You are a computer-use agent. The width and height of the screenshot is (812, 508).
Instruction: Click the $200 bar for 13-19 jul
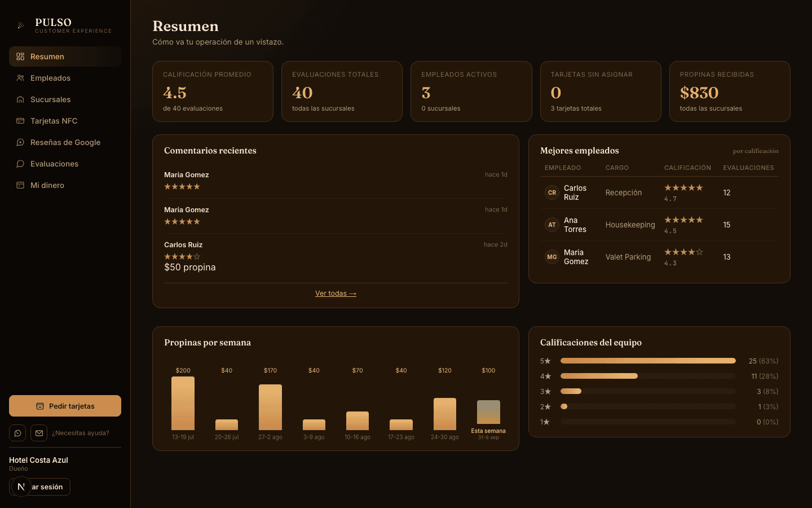[x=183, y=403]
